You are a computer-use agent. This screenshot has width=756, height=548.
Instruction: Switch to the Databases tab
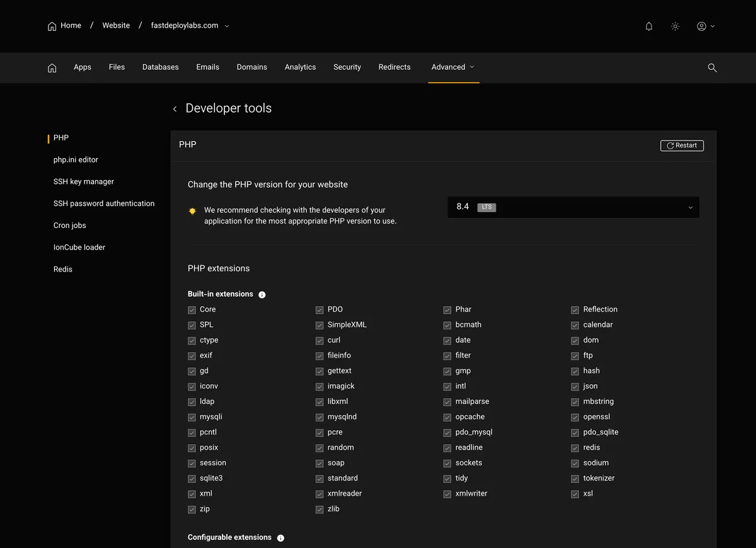[x=161, y=67]
